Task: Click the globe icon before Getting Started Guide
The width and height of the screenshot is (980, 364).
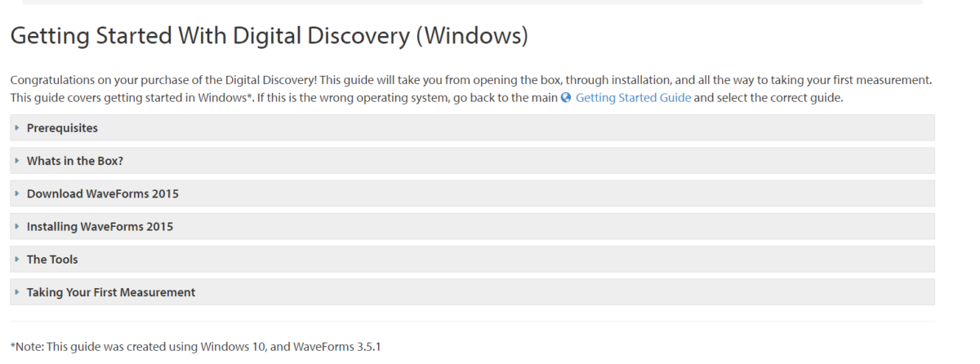Action: pyautogui.click(x=566, y=98)
